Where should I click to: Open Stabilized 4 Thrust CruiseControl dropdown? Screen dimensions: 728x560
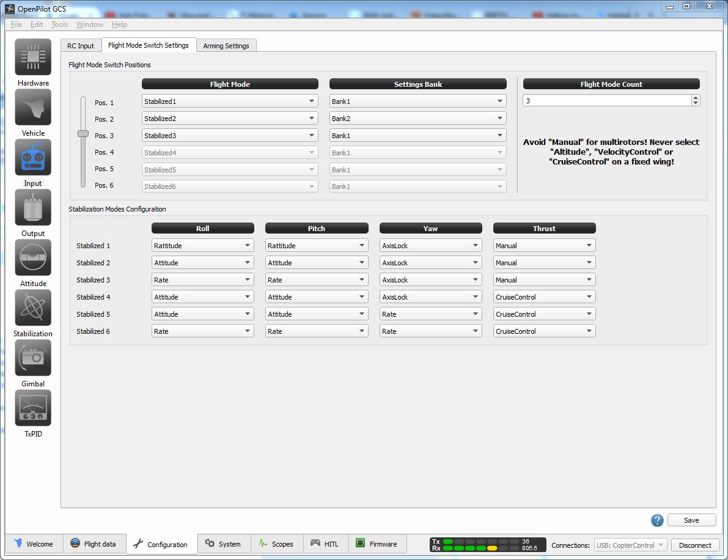pyautogui.click(x=544, y=297)
